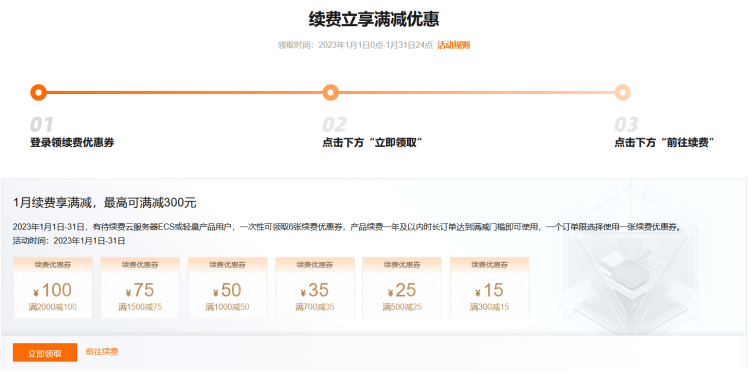Click the step 03 circle marker
750x374 pixels.
622,92
